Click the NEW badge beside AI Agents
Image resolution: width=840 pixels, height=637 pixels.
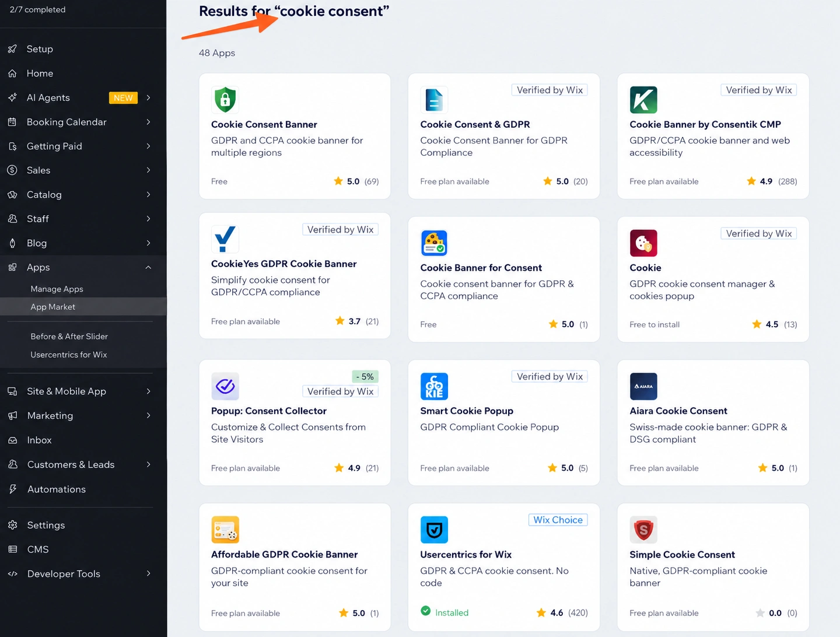[123, 98]
